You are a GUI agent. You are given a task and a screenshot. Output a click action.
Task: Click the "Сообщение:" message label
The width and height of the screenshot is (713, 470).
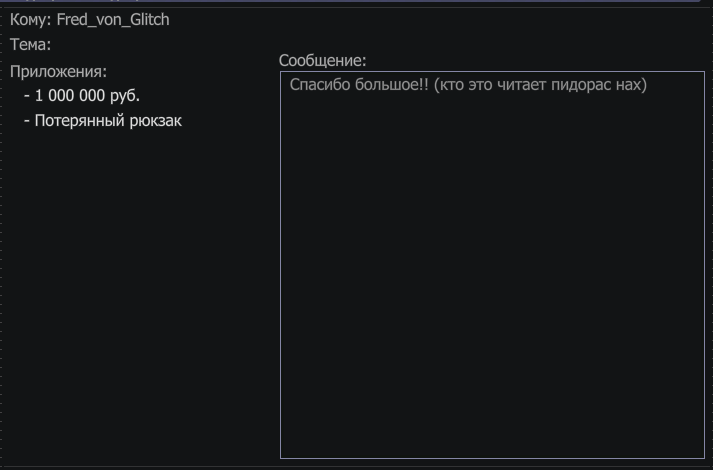coord(322,60)
